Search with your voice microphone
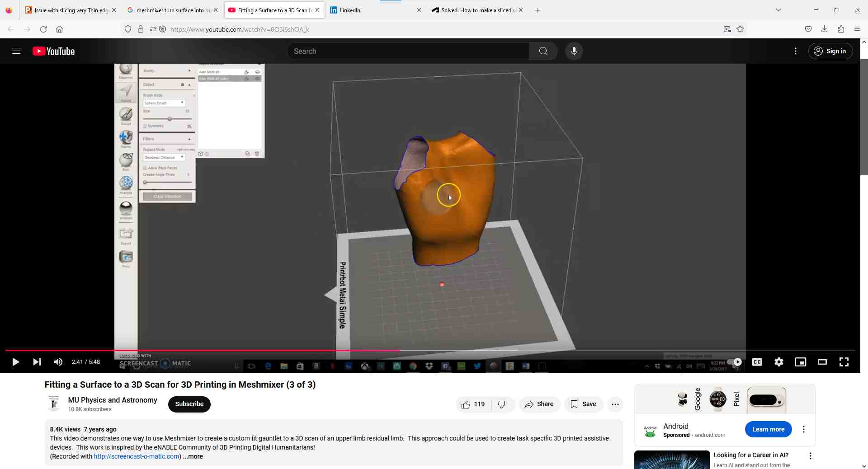The height and width of the screenshot is (469, 868). coord(574,51)
